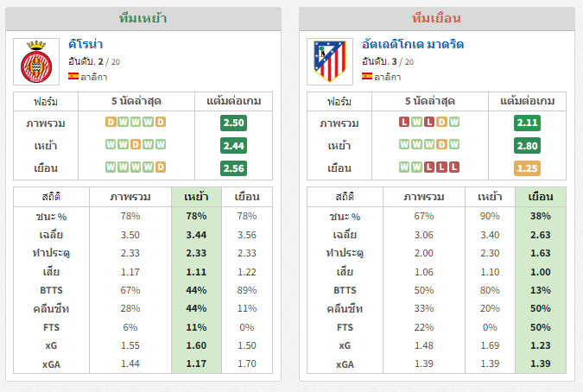The width and height of the screenshot is (583, 392).
Task: Click the Girona club crest logo
Action: (36, 61)
